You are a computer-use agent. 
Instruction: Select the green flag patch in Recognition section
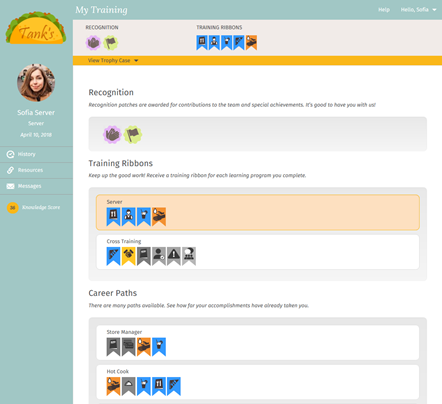(133, 135)
